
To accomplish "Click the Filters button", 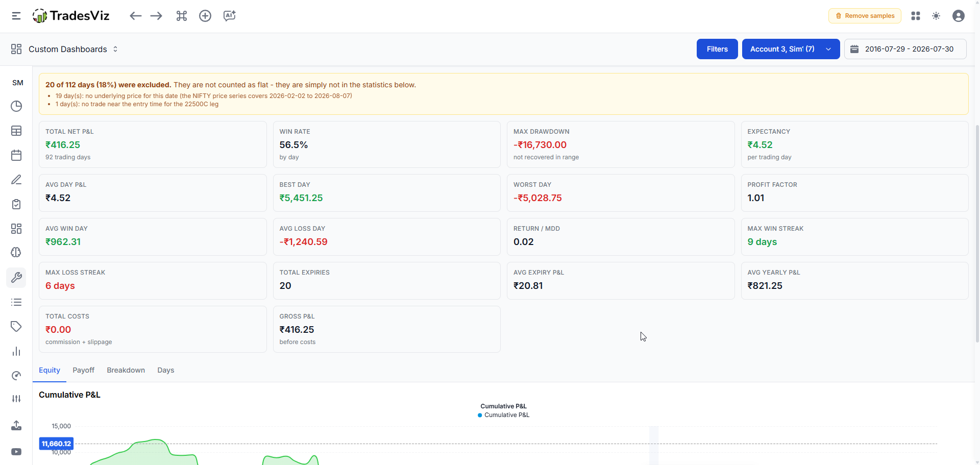I will (x=717, y=49).
